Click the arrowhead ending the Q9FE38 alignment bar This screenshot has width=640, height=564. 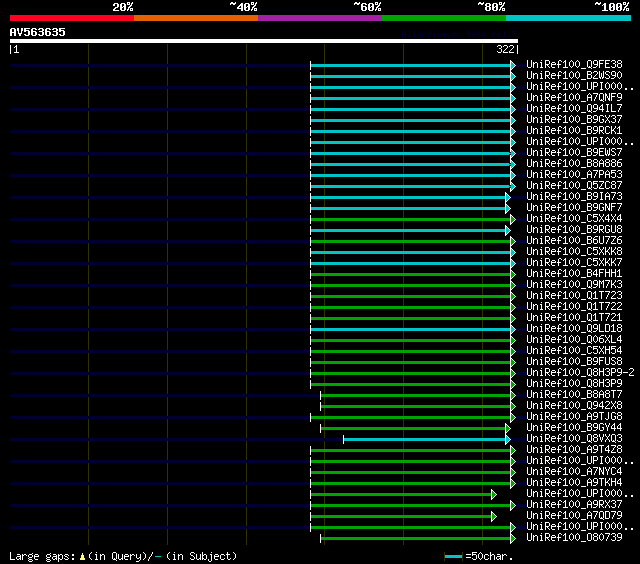click(x=513, y=64)
